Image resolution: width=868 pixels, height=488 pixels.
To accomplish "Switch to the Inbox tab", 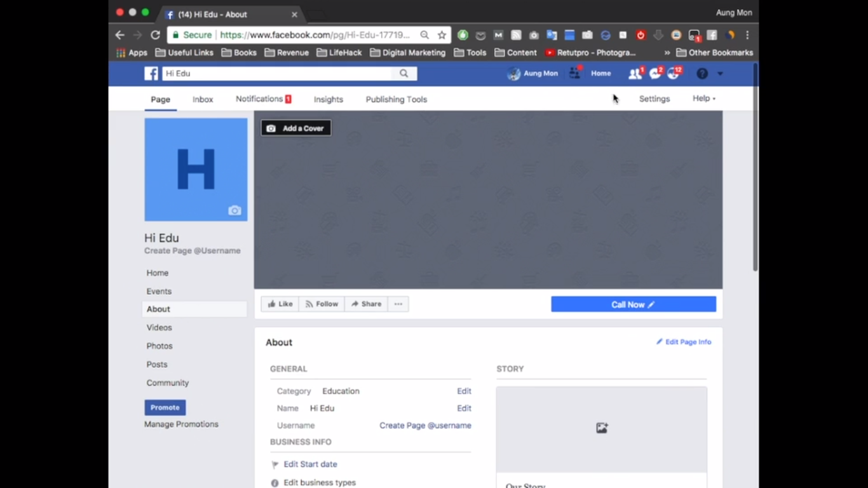I will [x=203, y=99].
